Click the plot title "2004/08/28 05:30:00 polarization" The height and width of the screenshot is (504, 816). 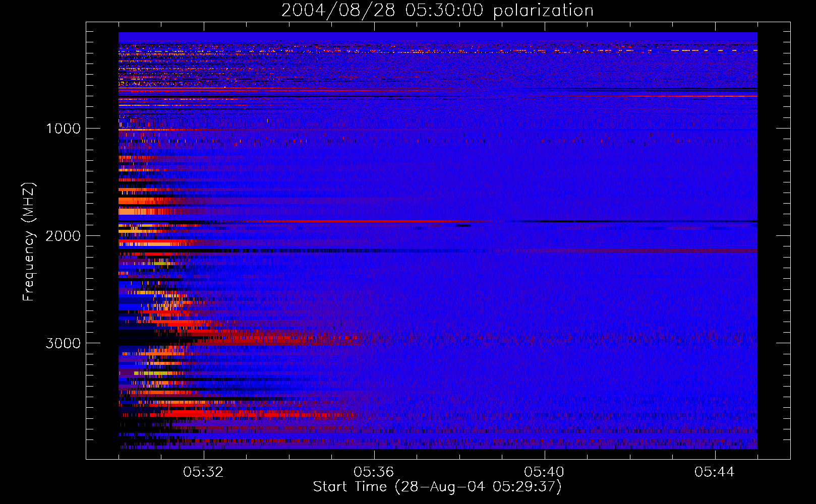437,11
